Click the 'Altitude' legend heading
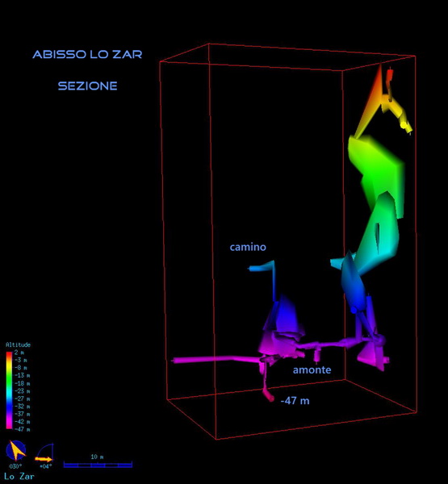448x484 pixels. point(18,344)
